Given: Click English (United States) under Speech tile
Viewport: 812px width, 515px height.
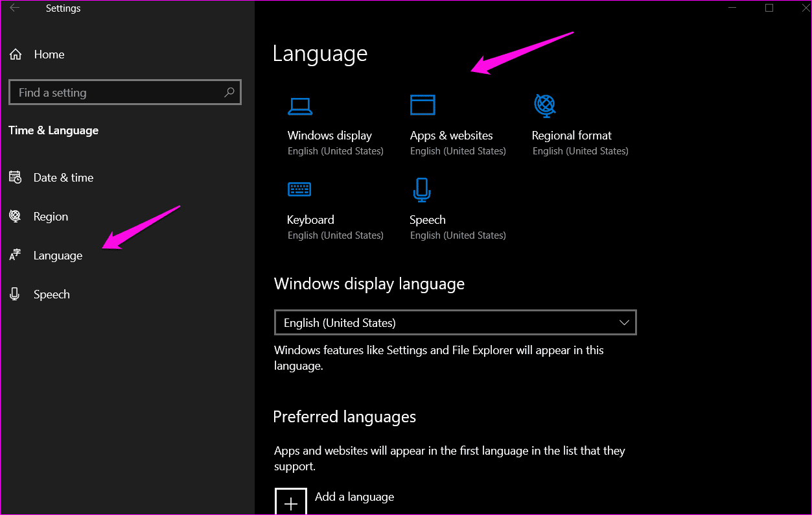Looking at the screenshot, I should click(x=458, y=235).
